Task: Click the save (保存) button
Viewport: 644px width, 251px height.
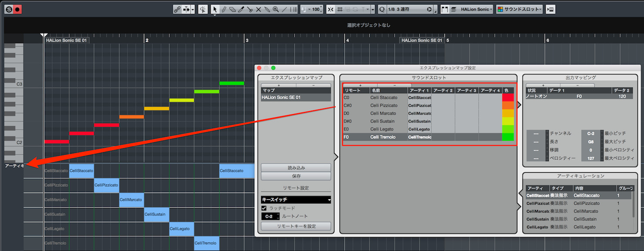Action: [x=296, y=176]
